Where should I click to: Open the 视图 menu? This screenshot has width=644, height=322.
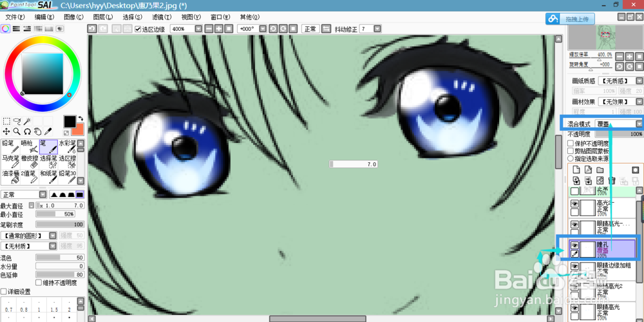click(191, 17)
